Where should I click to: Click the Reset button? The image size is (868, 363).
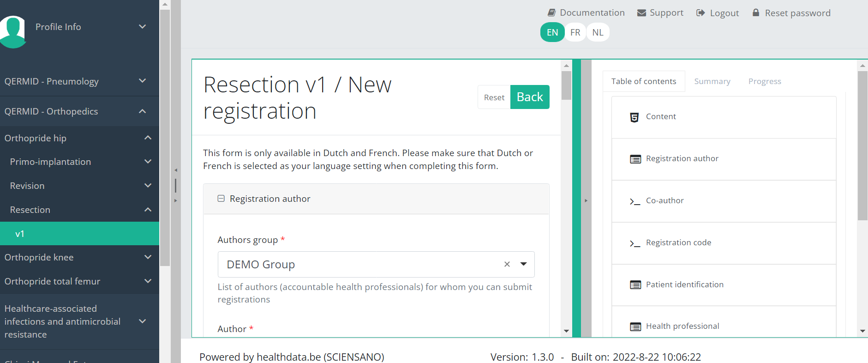[494, 97]
